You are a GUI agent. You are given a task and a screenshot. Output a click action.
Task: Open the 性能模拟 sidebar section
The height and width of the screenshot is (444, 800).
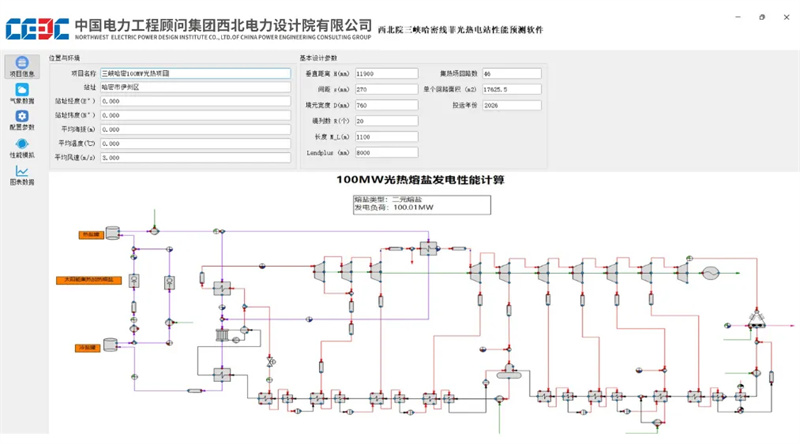coord(22,148)
